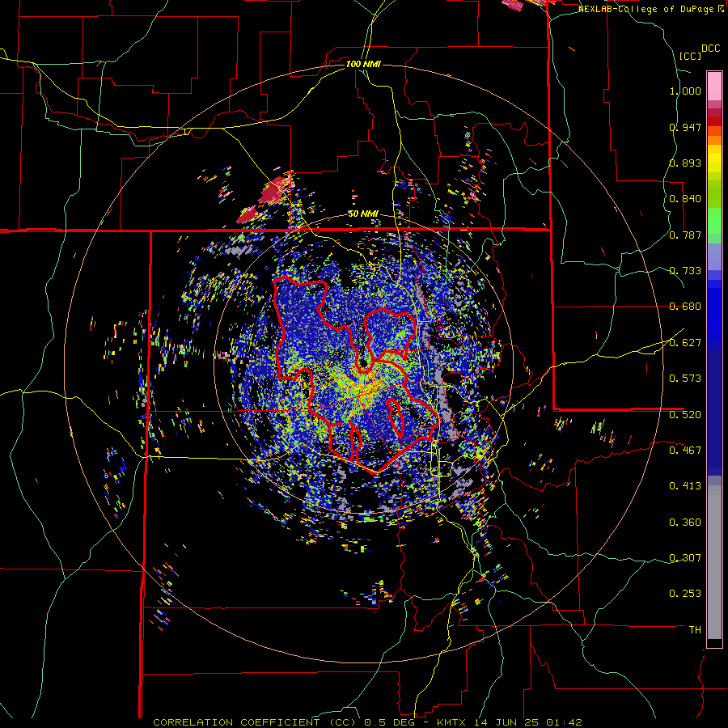Image resolution: width=728 pixels, height=728 pixels.
Task: Click the 0.787 scale value
Action: click(x=685, y=235)
